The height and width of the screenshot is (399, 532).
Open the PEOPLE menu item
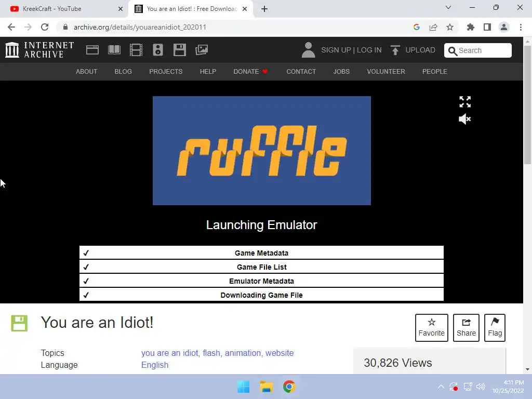[435, 72]
